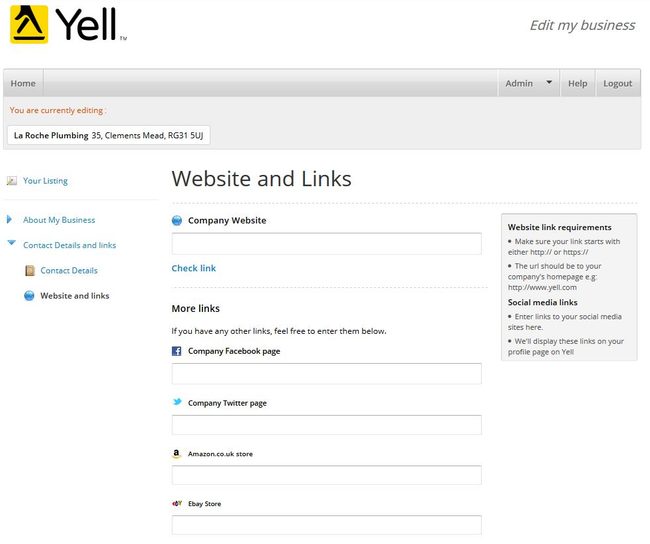Screen dimensions: 650x544
Task: Click the Facebook icon
Action: click(x=177, y=351)
